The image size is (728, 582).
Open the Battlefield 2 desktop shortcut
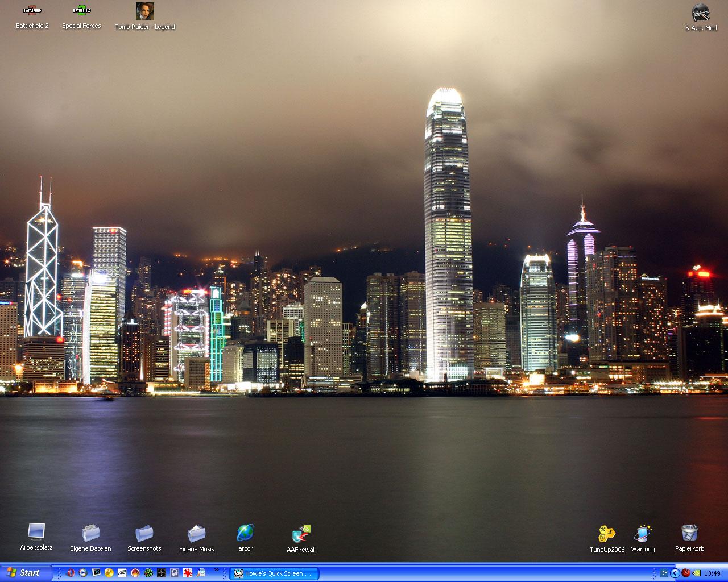[32, 17]
